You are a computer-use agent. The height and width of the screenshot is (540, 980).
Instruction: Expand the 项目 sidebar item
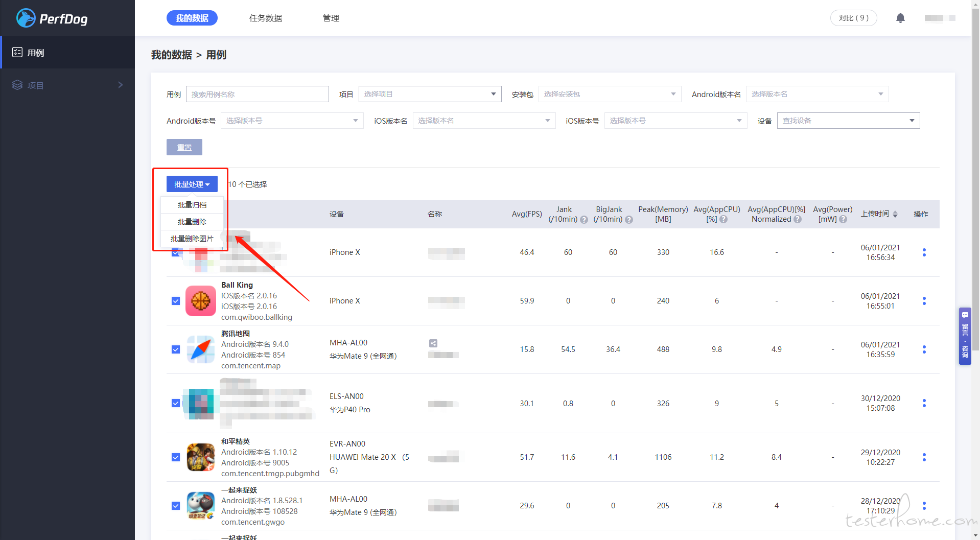(x=67, y=85)
